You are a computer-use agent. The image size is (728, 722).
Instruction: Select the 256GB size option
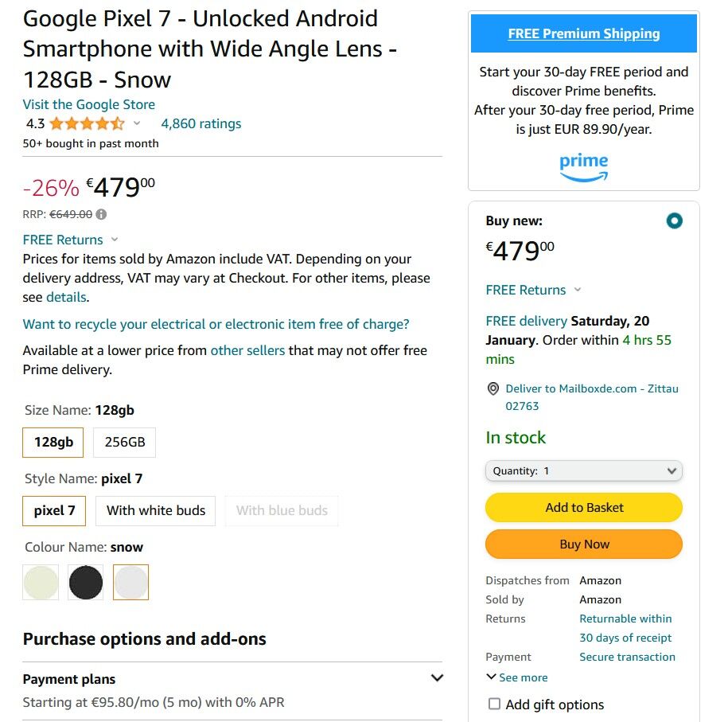[125, 442]
